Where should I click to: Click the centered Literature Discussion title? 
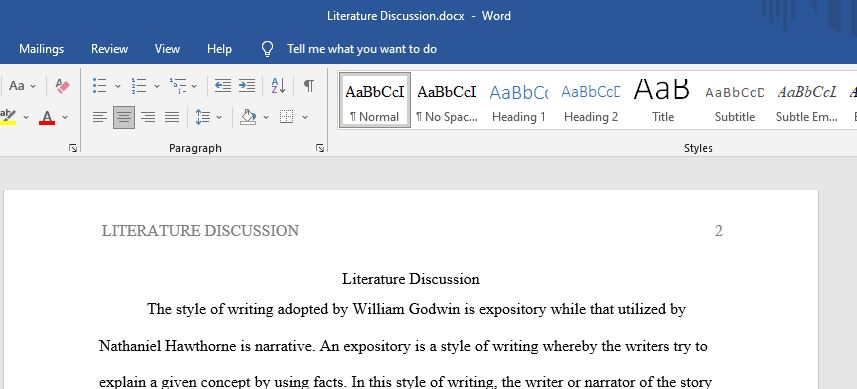click(411, 279)
